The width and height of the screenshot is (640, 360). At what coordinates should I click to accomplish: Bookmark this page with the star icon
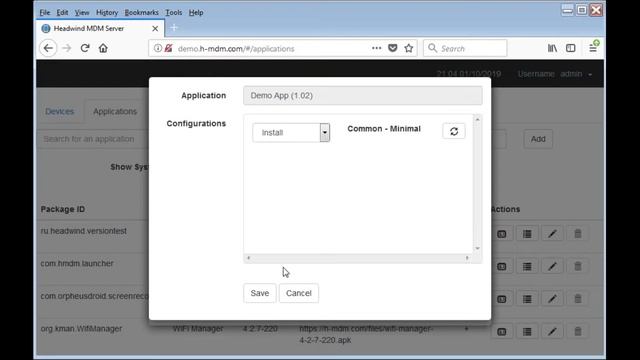pyautogui.click(x=409, y=48)
